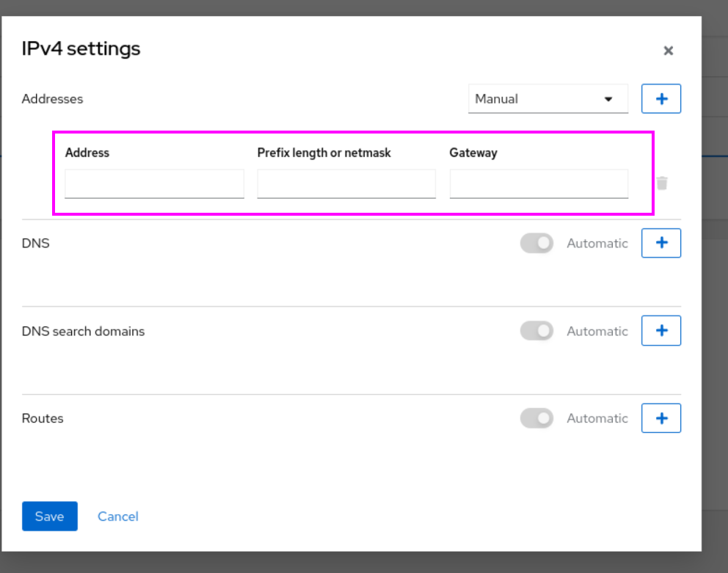Image resolution: width=728 pixels, height=573 pixels.
Task: Delete the address row with trash icon
Action: pyautogui.click(x=662, y=183)
